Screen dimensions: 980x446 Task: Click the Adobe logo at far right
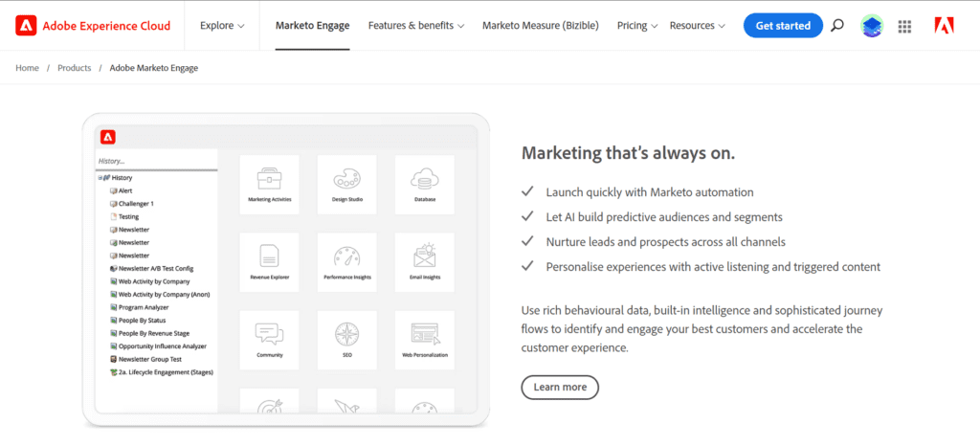[944, 26]
